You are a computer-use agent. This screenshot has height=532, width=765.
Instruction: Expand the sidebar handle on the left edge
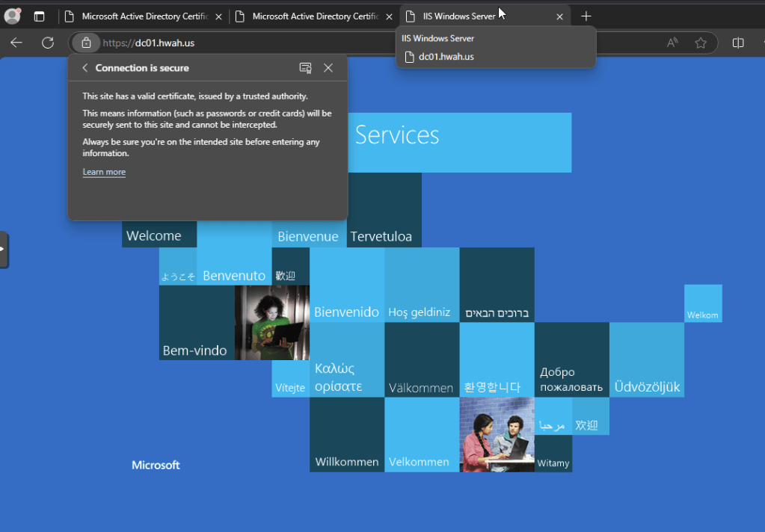click(4, 250)
